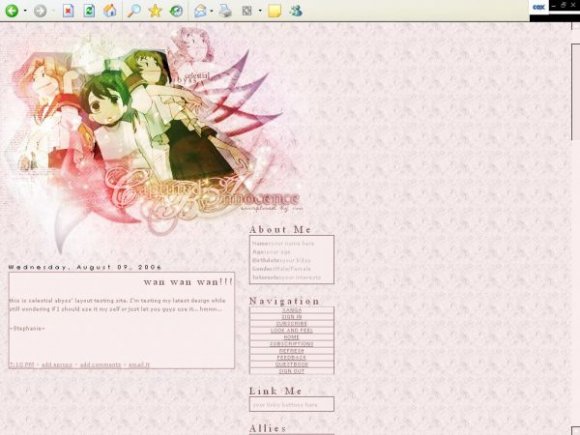Click the REFRESH link in Navigation
Screen dimensions: 580x435
[x=291, y=350]
